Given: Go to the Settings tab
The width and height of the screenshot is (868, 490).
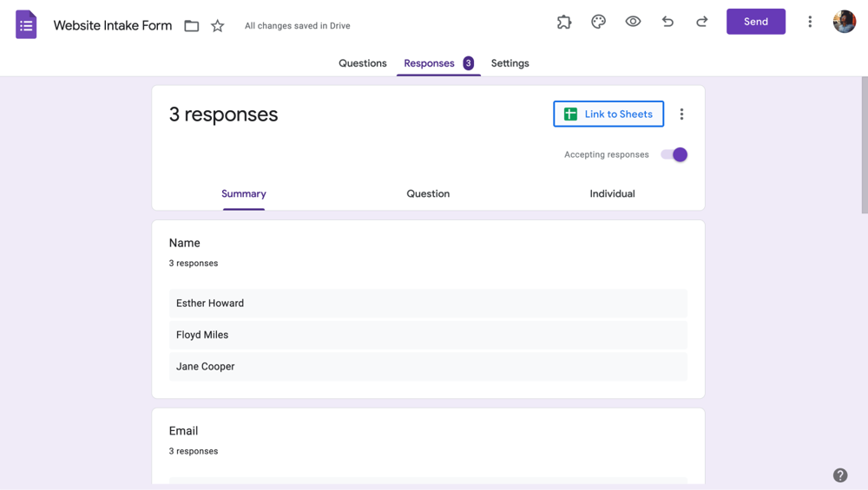Looking at the screenshot, I should [x=510, y=63].
